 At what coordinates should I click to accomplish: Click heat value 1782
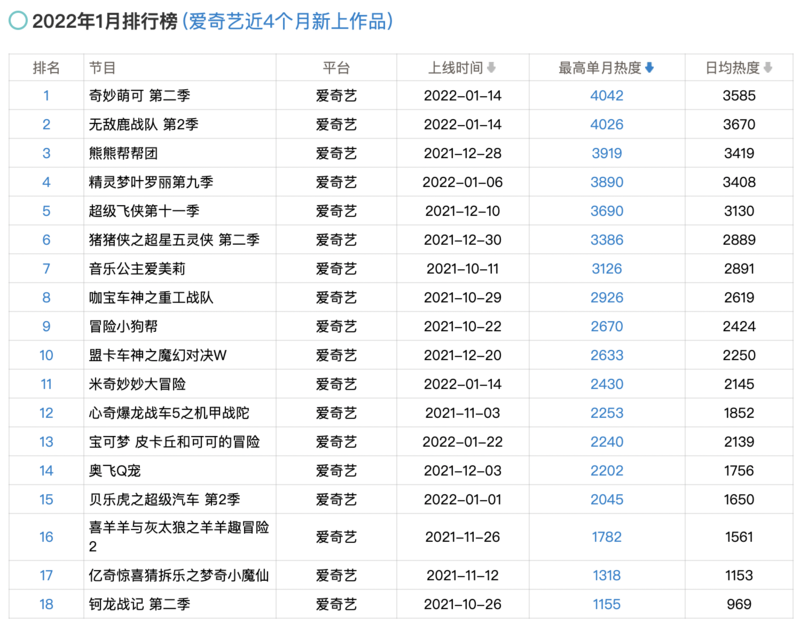pos(607,537)
